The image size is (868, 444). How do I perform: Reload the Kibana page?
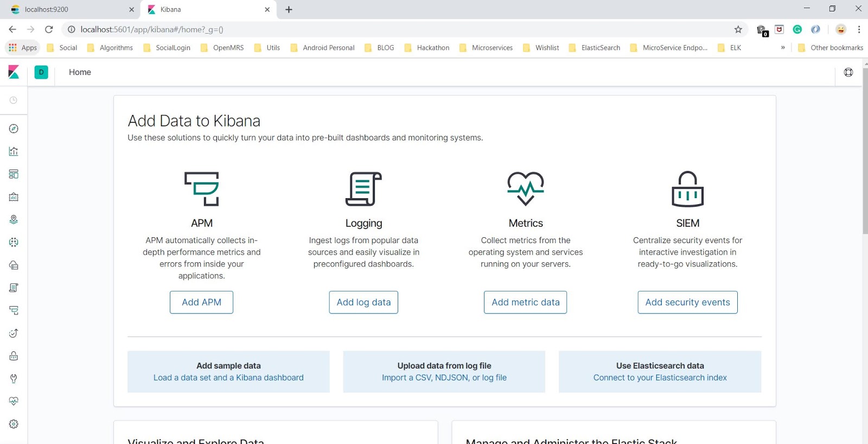tap(49, 29)
